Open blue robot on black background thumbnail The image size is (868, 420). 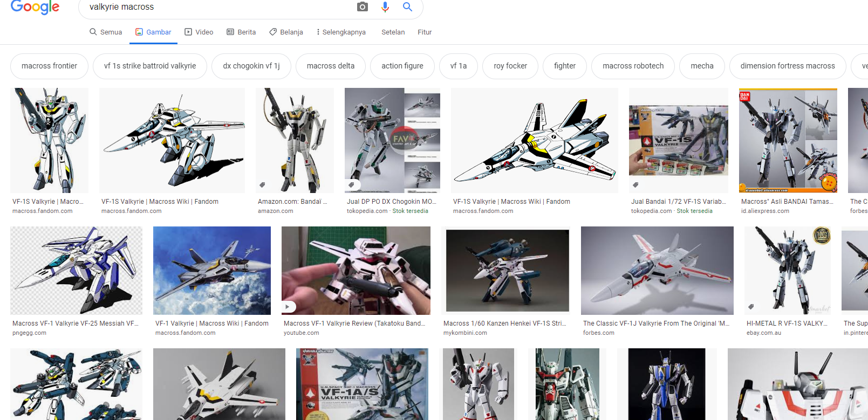667,384
